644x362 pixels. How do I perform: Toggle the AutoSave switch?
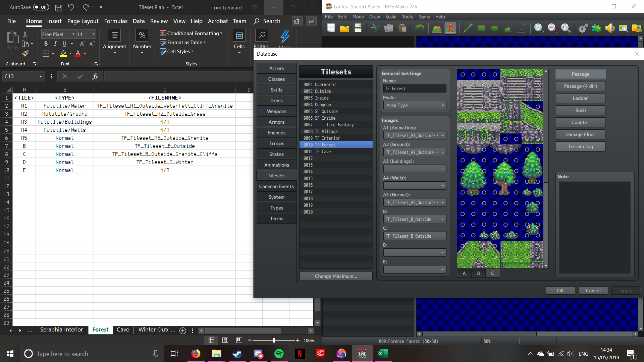coord(41,7)
